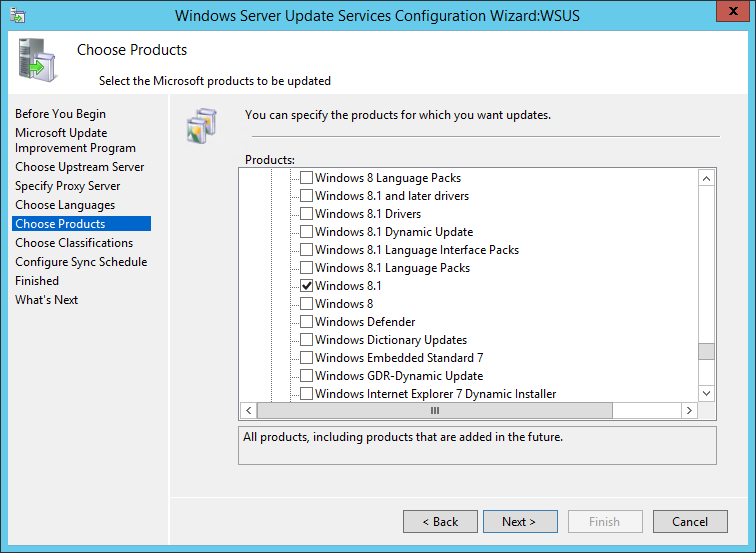Screen dimensions: 756x553
Task: Check Windows Embedded Standard 7
Action: 306,358
